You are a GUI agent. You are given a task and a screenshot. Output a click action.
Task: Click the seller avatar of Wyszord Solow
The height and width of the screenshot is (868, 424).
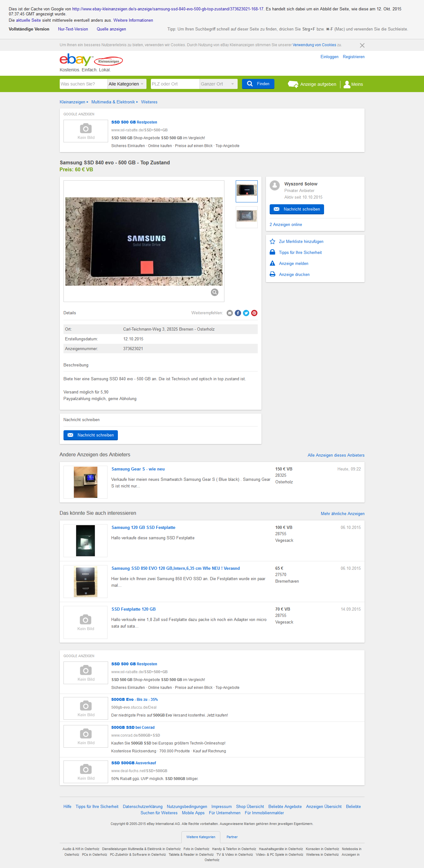pyautogui.click(x=275, y=185)
